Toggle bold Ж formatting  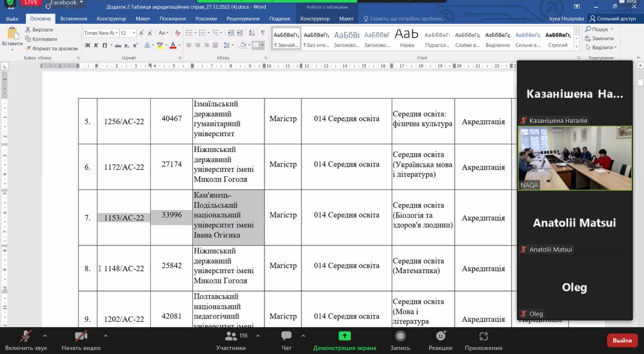[87, 46]
